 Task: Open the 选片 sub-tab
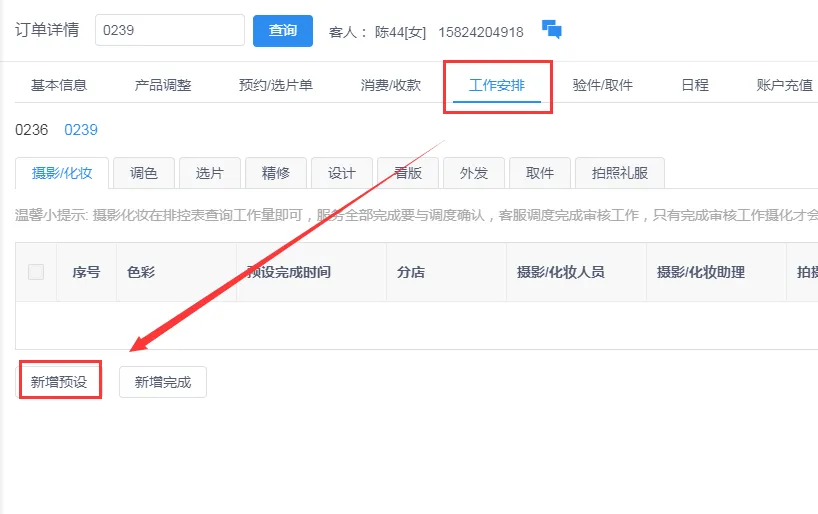click(x=210, y=173)
